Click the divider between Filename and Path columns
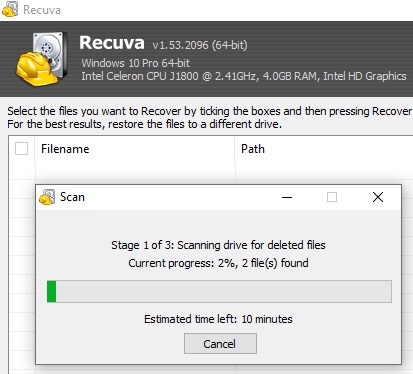 pos(235,149)
